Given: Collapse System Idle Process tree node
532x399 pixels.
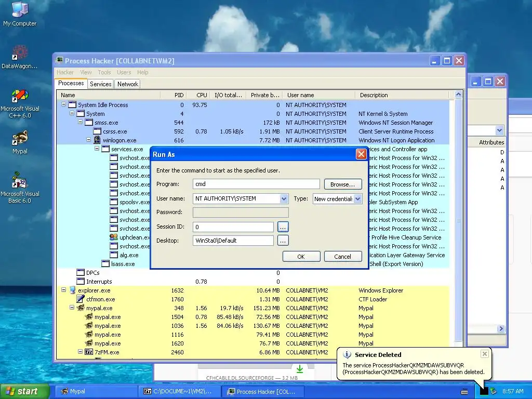Looking at the screenshot, I should [64, 104].
